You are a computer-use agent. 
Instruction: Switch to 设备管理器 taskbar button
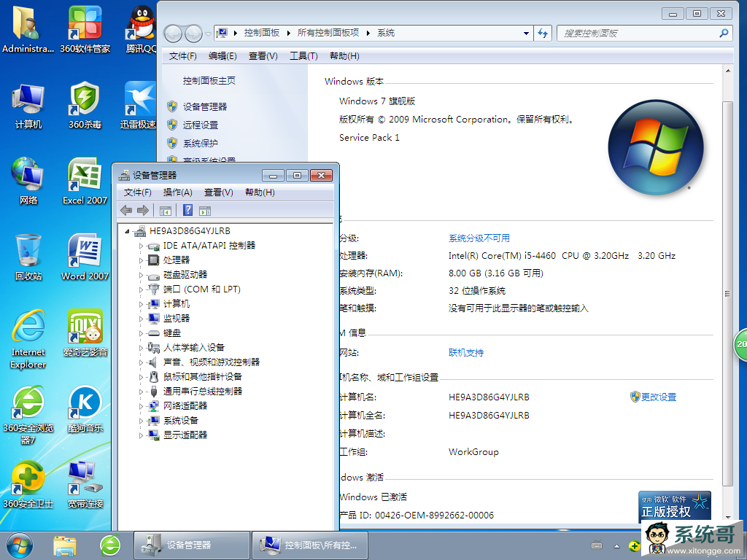[192, 545]
